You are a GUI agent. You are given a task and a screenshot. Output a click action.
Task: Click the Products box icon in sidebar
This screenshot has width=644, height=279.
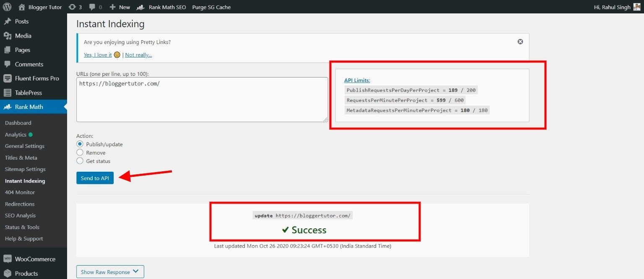click(x=8, y=273)
